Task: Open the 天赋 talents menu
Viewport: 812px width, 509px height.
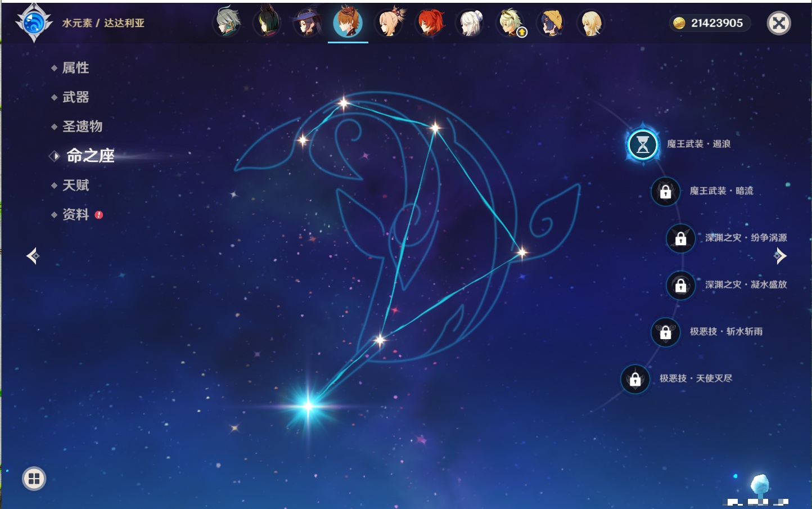Action: [x=75, y=185]
